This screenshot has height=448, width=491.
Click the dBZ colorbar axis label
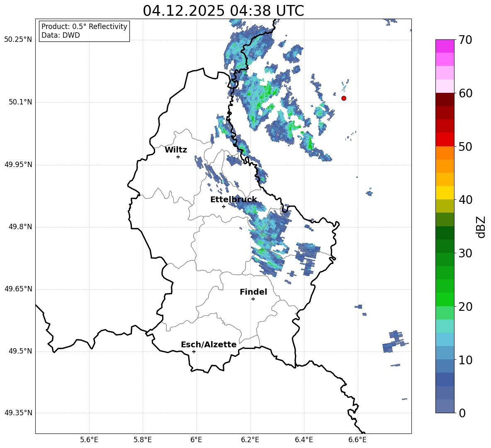(x=481, y=227)
